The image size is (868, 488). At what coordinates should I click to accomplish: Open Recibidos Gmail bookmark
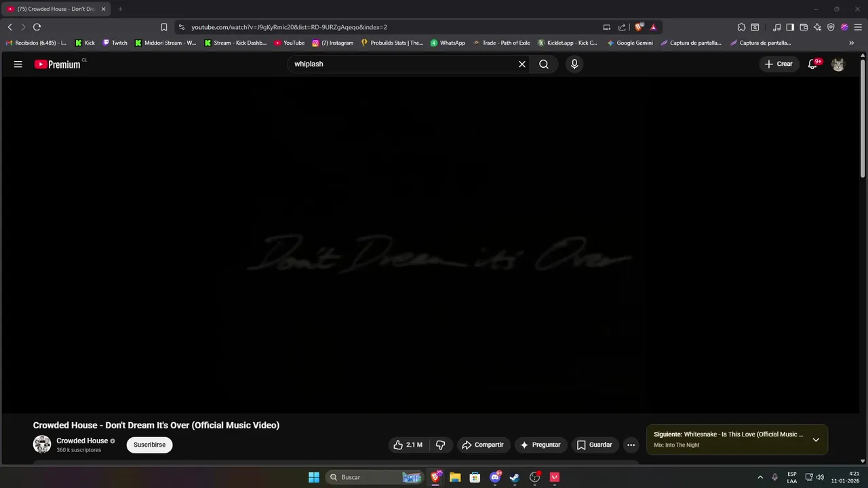coord(36,43)
